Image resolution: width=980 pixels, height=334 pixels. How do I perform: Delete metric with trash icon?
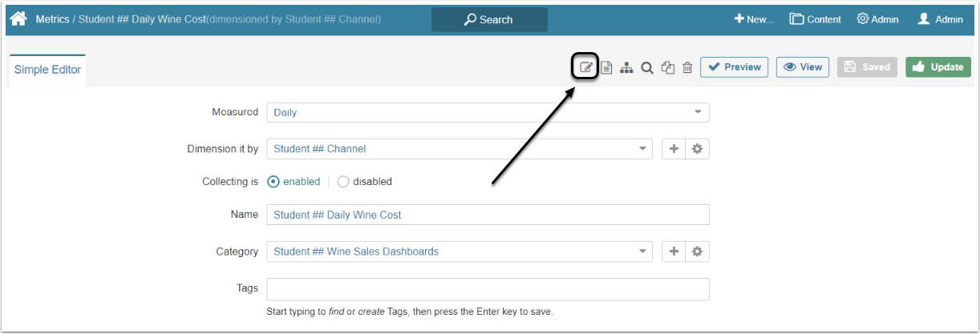click(x=687, y=67)
